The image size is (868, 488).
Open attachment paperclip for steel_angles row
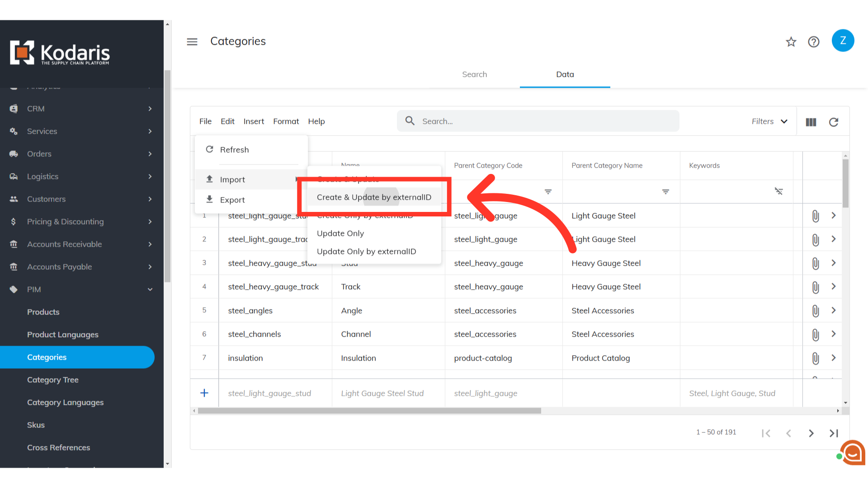[815, 311]
